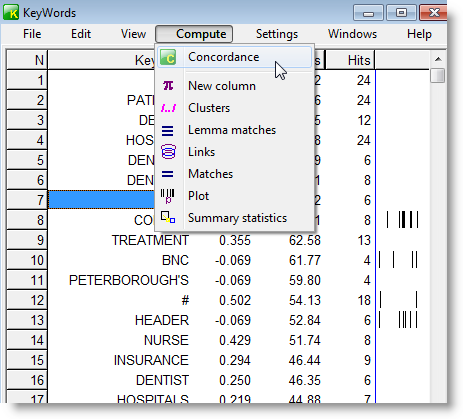Click the hits value 13 in TREATMENT row
The height and width of the screenshot is (419, 463).
[364, 240]
